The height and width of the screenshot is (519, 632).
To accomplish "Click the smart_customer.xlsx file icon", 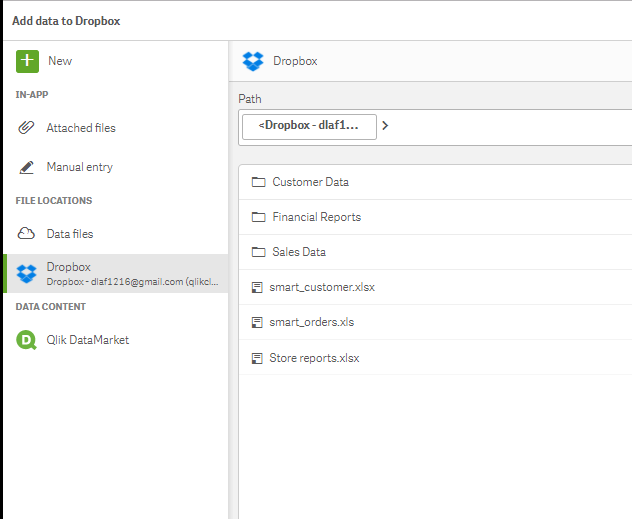I will point(258,287).
